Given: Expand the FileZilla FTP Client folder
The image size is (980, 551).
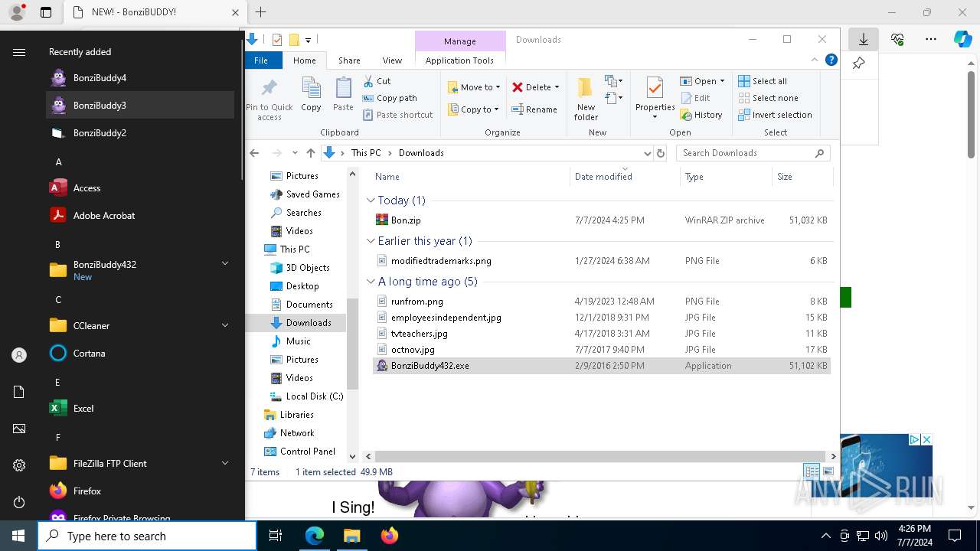Looking at the screenshot, I should coord(225,463).
